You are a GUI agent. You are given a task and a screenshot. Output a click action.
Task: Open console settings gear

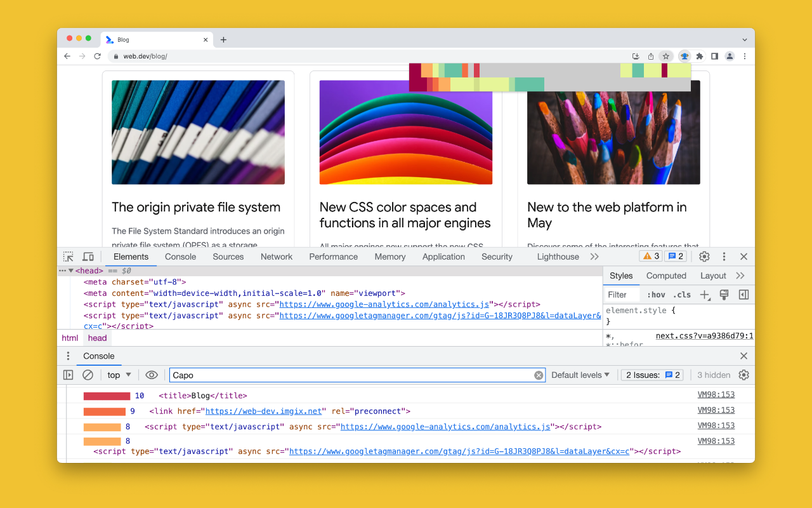(x=744, y=375)
